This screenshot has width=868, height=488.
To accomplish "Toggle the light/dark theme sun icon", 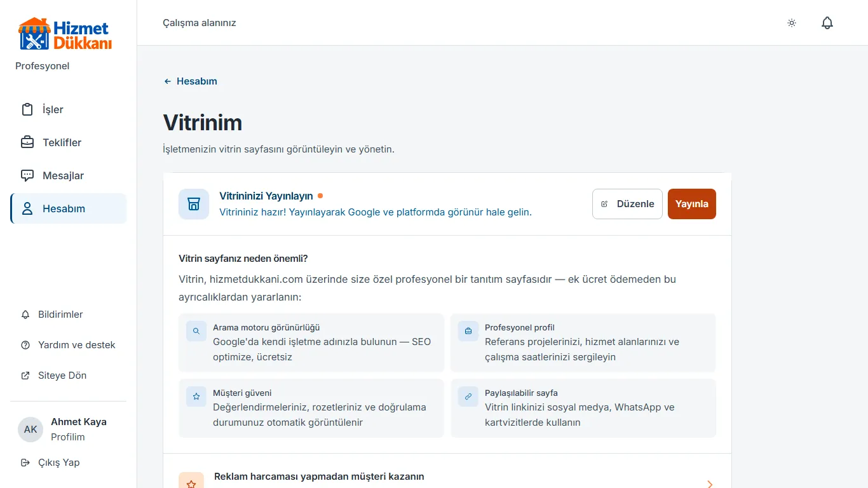I will click(792, 23).
